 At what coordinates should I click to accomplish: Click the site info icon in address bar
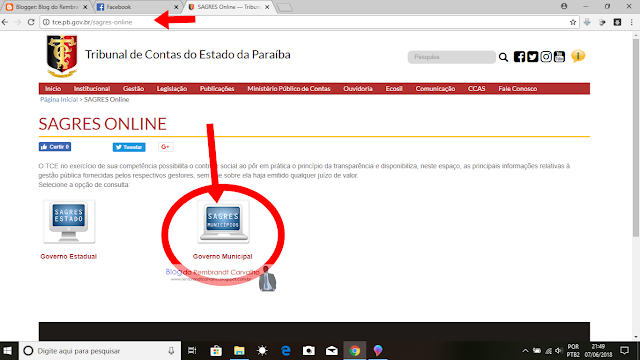pos(46,22)
